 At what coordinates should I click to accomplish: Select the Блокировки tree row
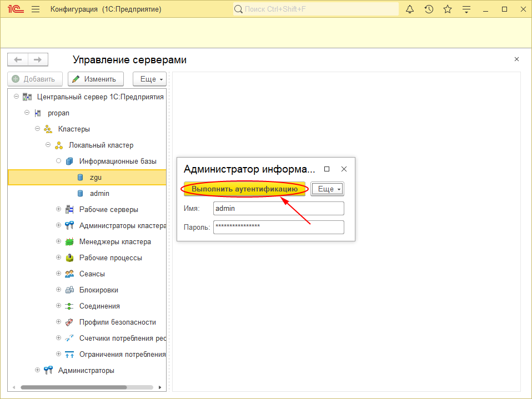click(87, 290)
